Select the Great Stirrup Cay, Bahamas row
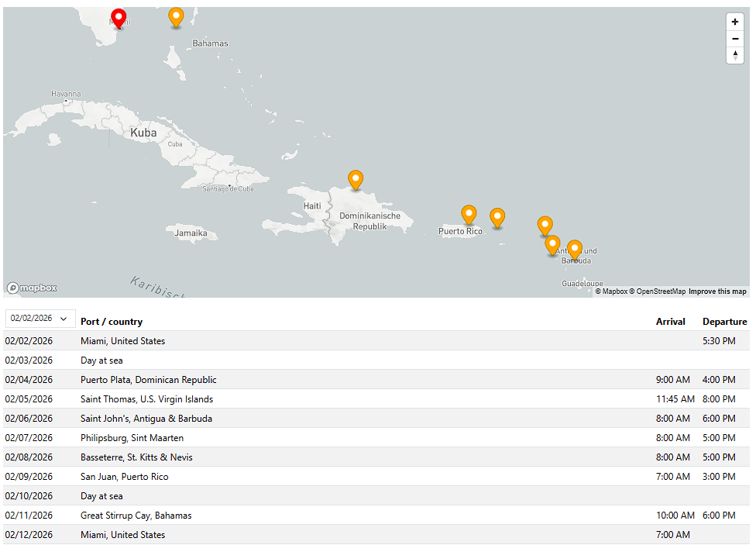The height and width of the screenshot is (545, 756). pos(136,516)
